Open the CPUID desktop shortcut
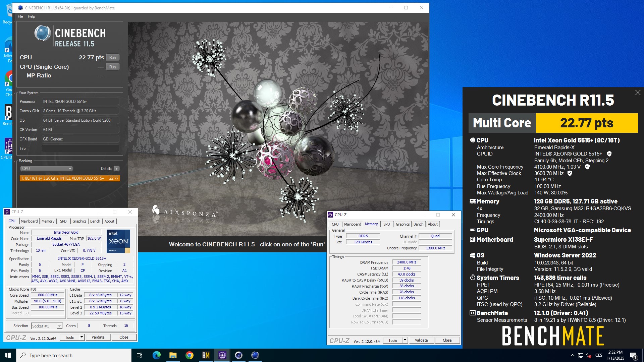 [8, 149]
